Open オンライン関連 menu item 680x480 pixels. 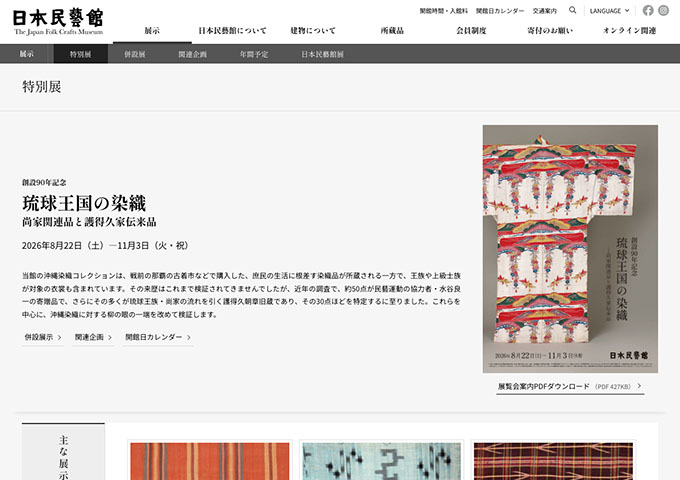coord(629,31)
